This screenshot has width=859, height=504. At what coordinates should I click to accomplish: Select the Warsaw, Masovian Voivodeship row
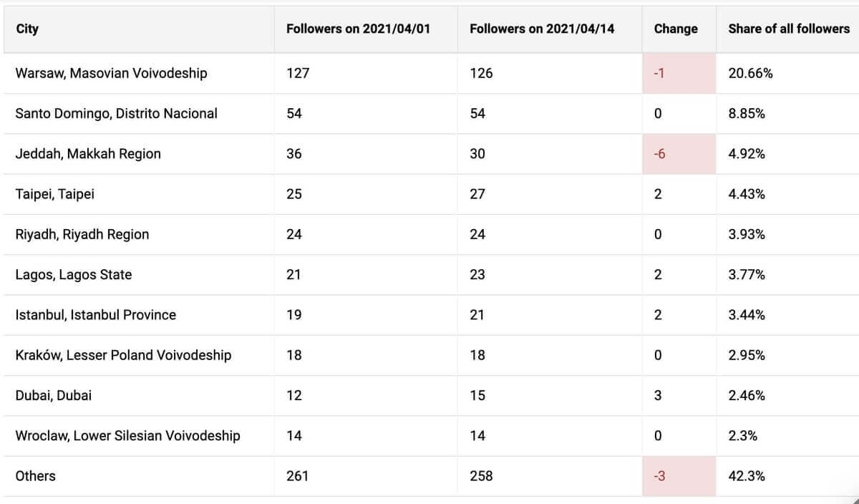click(429, 73)
